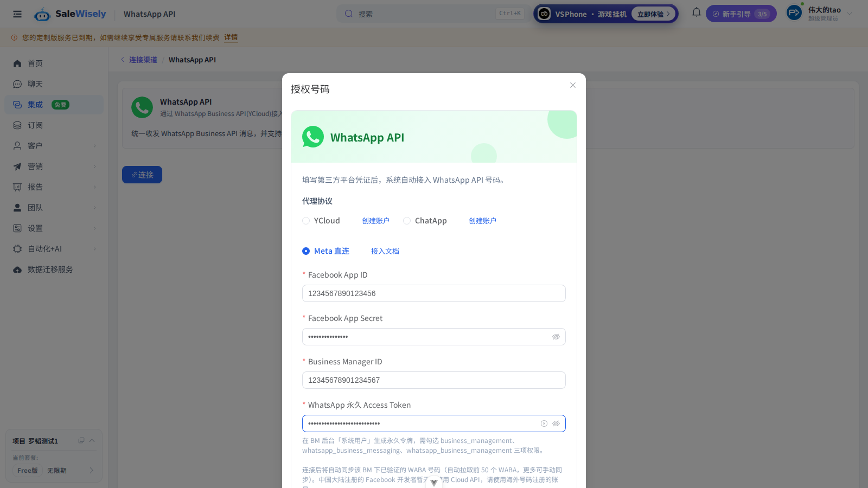Click the WhatsApp API green phone icon in the card

pyautogui.click(x=142, y=107)
